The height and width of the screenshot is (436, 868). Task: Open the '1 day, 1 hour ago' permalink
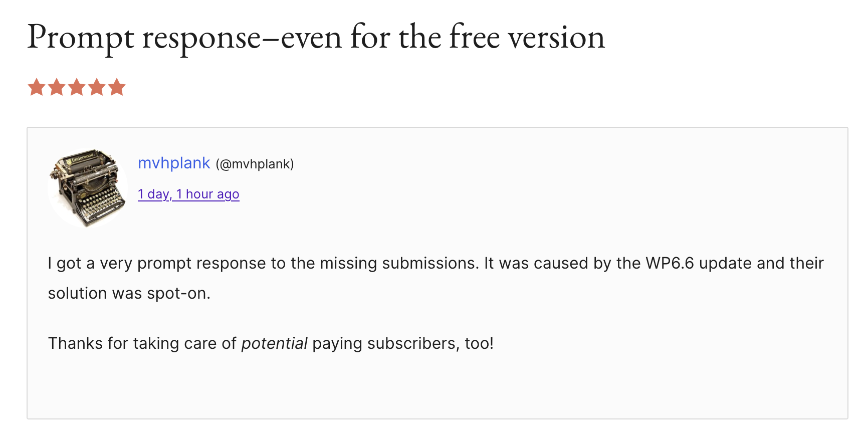coord(188,194)
